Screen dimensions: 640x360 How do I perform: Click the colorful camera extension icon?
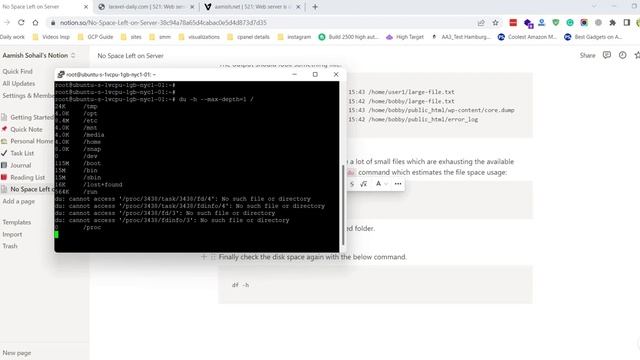pos(584,23)
